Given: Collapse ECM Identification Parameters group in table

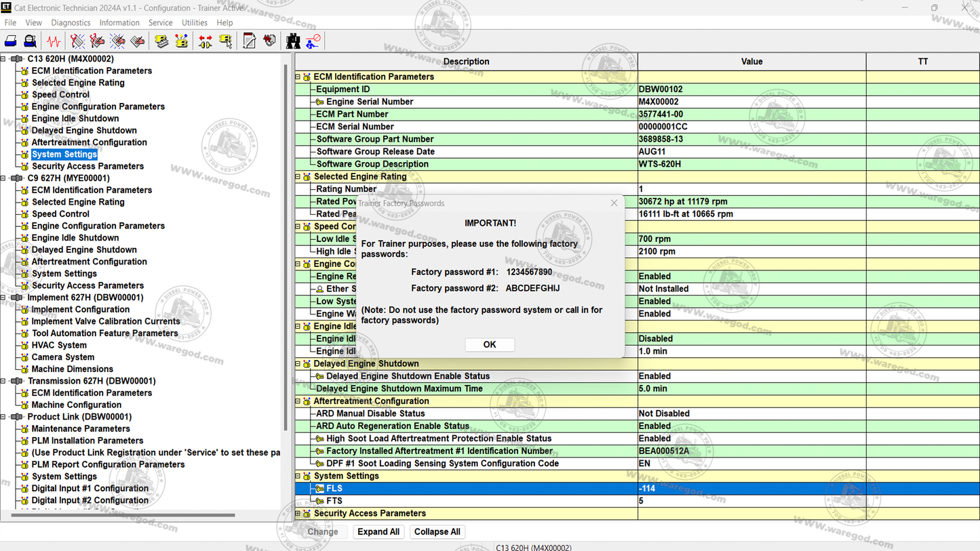Looking at the screenshot, I should pyautogui.click(x=298, y=77).
